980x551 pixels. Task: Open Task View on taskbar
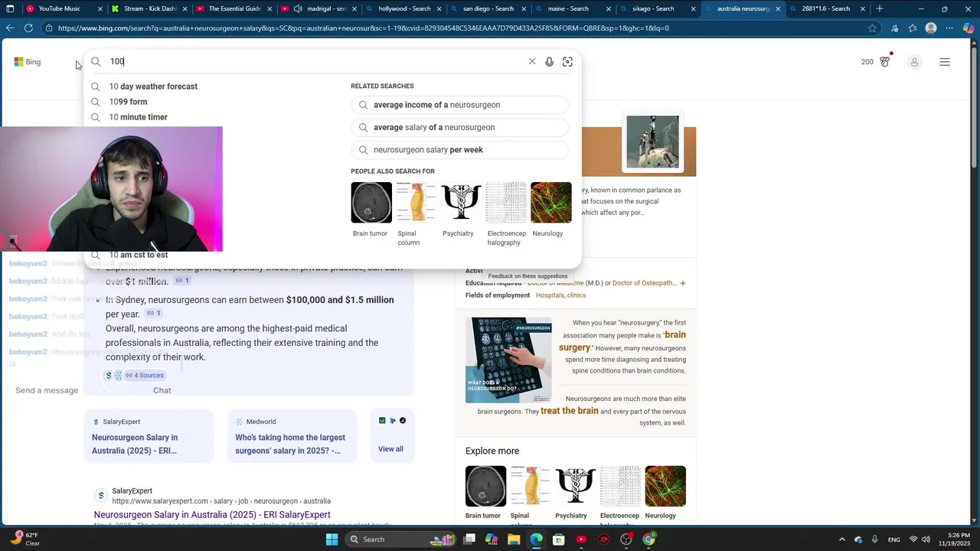[469, 540]
